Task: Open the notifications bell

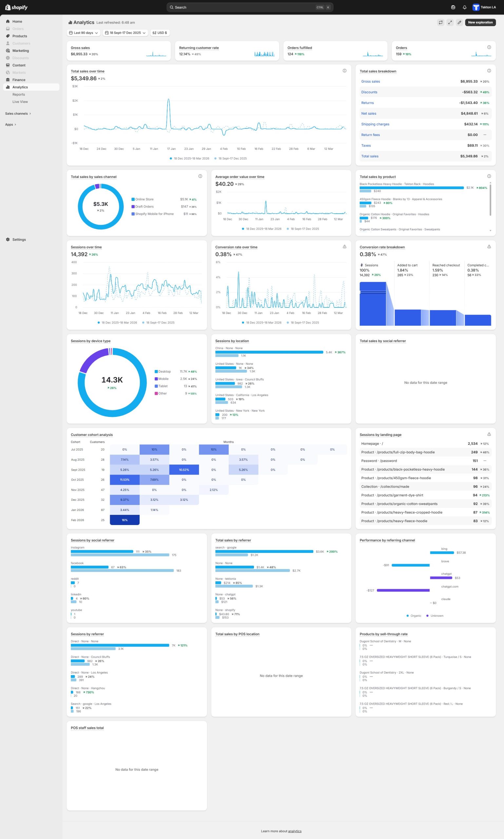Action: [x=464, y=8]
